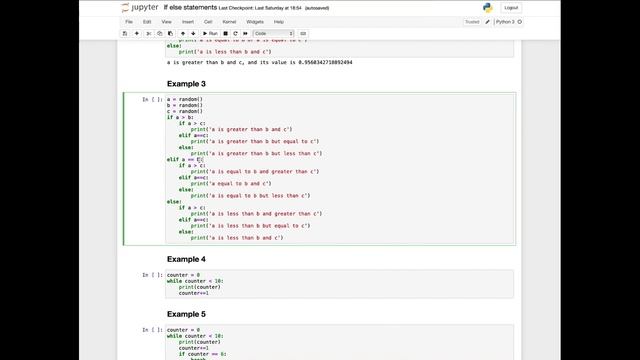Open the View menu
Viewport: 640px width, 360px height.
click(x=167, y=22)
